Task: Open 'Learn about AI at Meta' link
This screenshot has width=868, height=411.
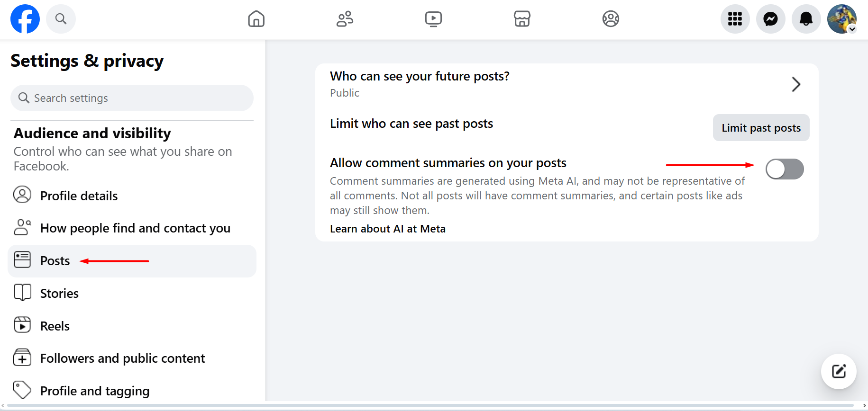Action: coord(387,229)
